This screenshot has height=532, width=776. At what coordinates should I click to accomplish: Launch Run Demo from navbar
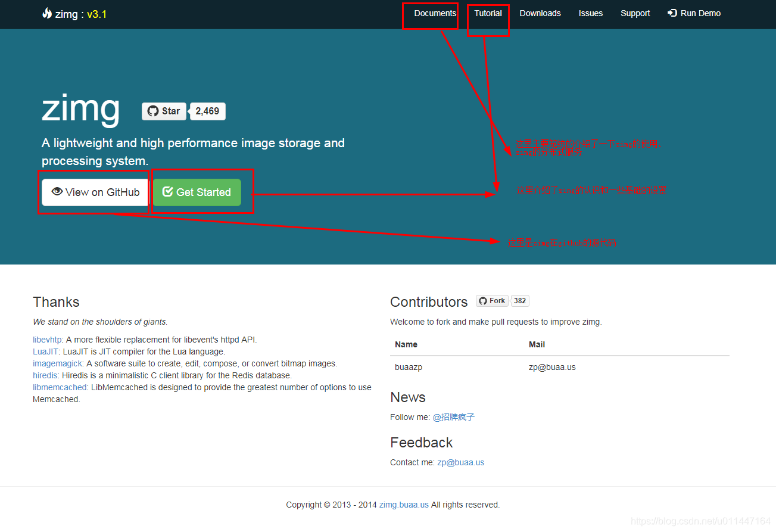tap(694, 13)
